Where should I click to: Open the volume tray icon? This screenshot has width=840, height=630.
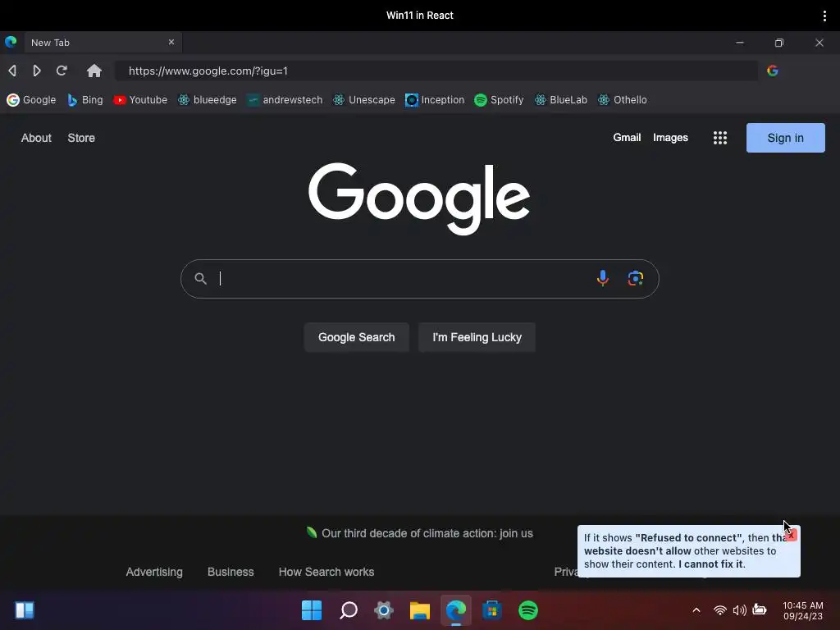pos(740,610)
